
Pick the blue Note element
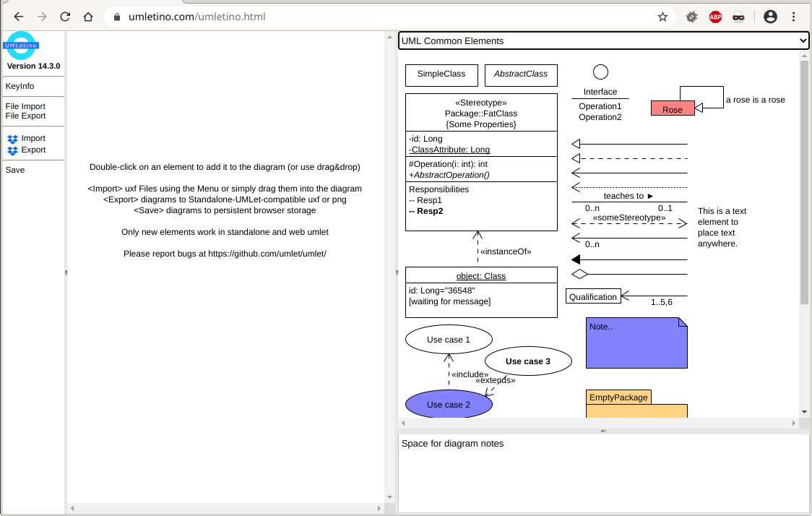[636, 343]
